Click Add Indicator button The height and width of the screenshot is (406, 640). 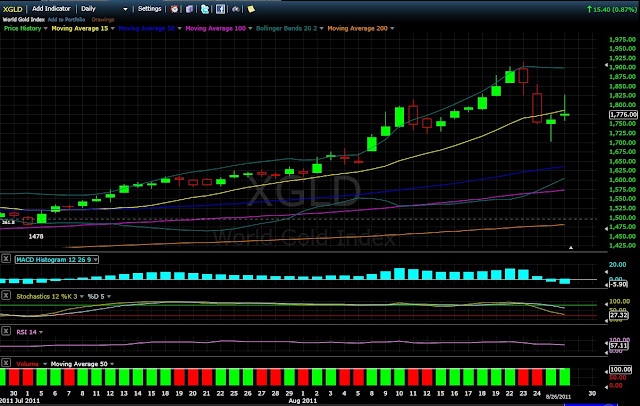click(51, 9)
